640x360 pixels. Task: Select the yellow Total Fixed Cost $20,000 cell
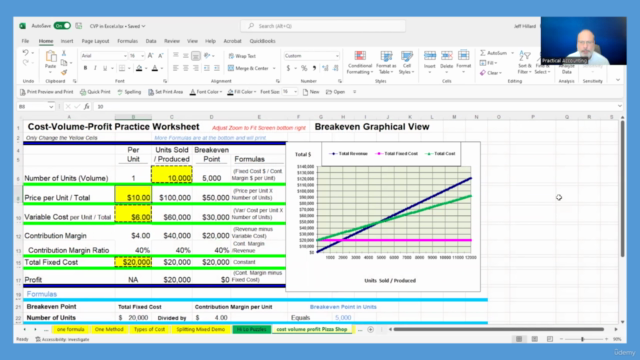[x=133, y=262]
